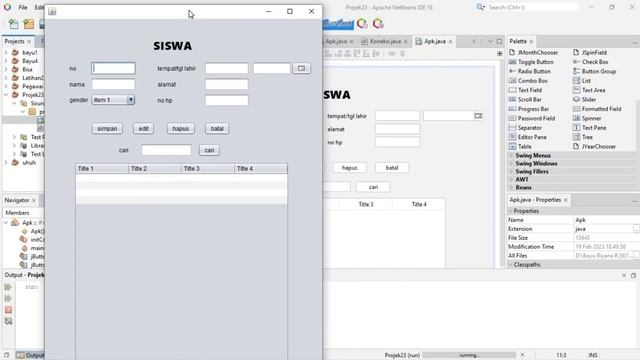Focus the alamat text field

tap(227, 84)
